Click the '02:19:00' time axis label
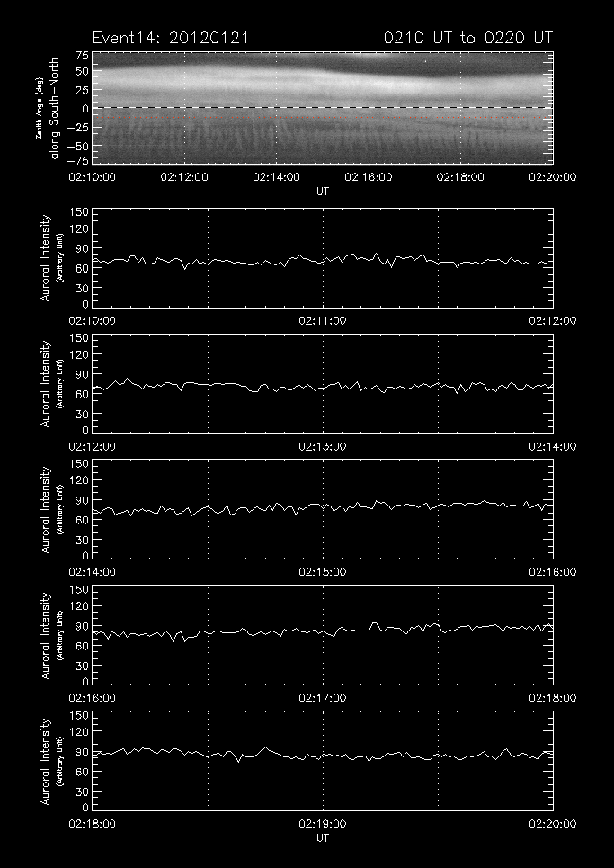Screen dimensions: 614x868 [x=323, y=823]
